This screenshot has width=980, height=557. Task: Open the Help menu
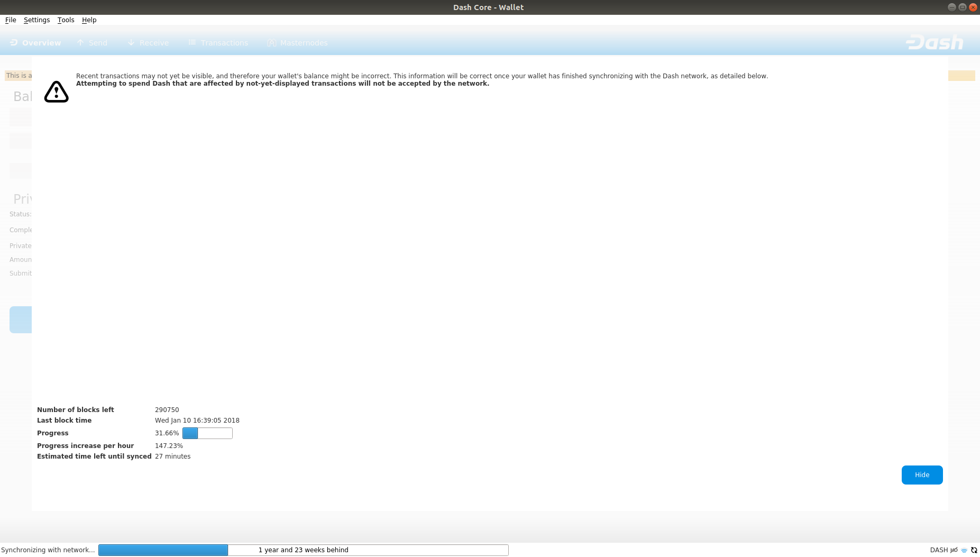pyautogui.click(x=89, y=20)
